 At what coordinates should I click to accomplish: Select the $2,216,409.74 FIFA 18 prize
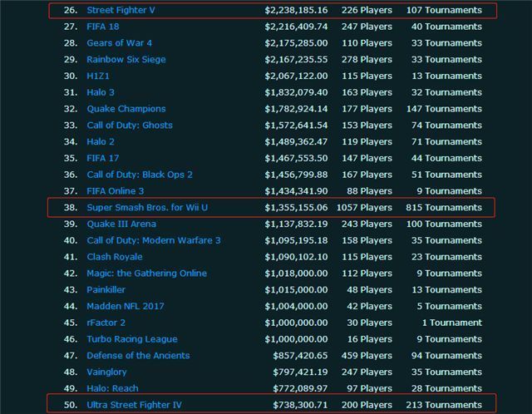[296, 27]
